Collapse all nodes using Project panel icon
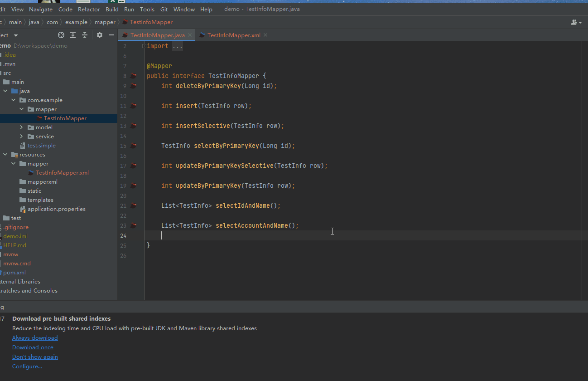This screenshot has width=588, height=381. click(x=84, y=35)
